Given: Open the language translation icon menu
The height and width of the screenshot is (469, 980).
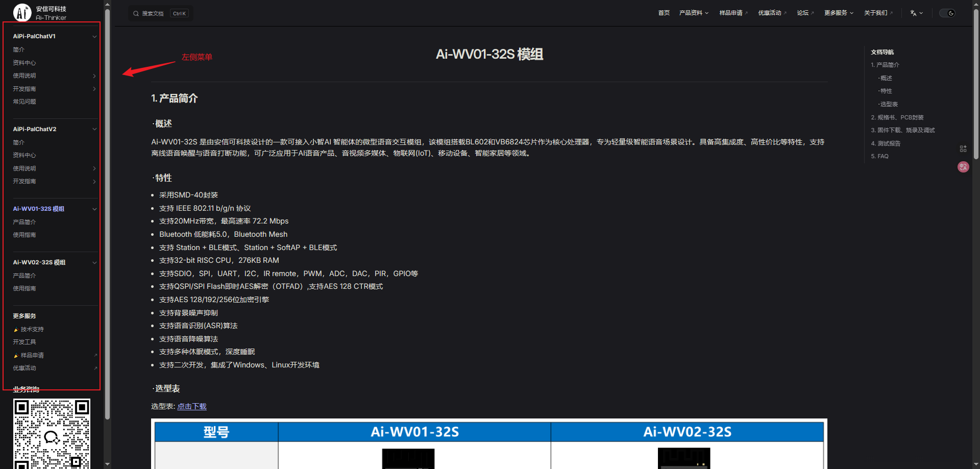Looking at the screenshot, I should [916, 13].
